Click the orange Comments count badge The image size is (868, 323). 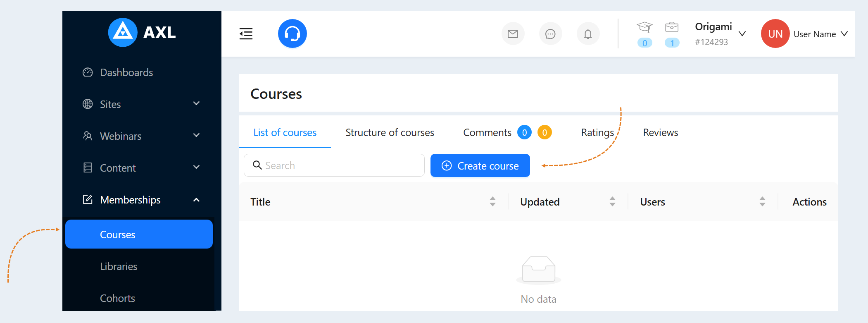[545, 132]
